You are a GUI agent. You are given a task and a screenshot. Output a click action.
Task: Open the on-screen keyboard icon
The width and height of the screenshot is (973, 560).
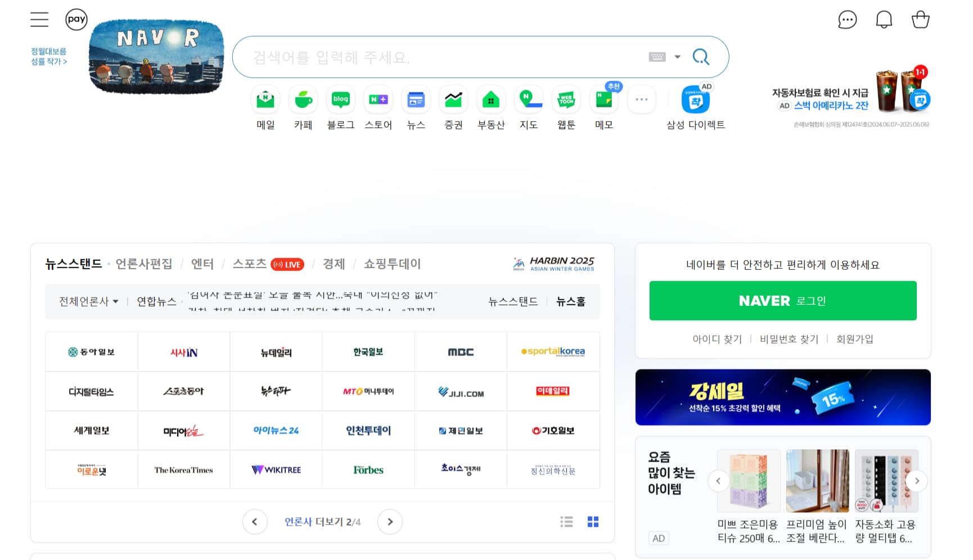click(x=657, y=57)
